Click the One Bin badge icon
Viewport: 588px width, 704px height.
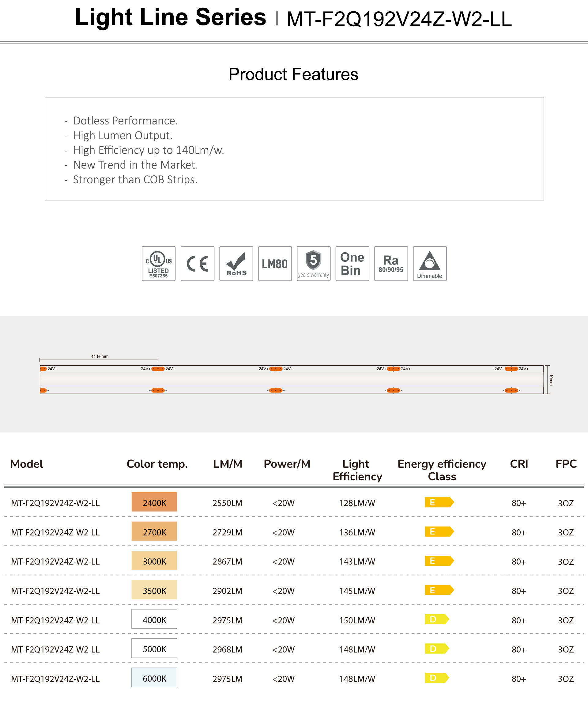pos(352,264)
